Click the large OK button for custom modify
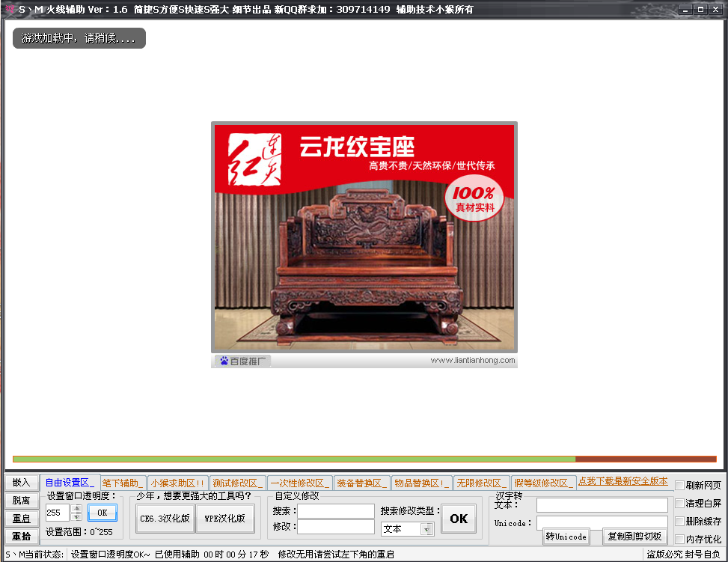Viewport: 728px width, 562px height. pos(459,519)
